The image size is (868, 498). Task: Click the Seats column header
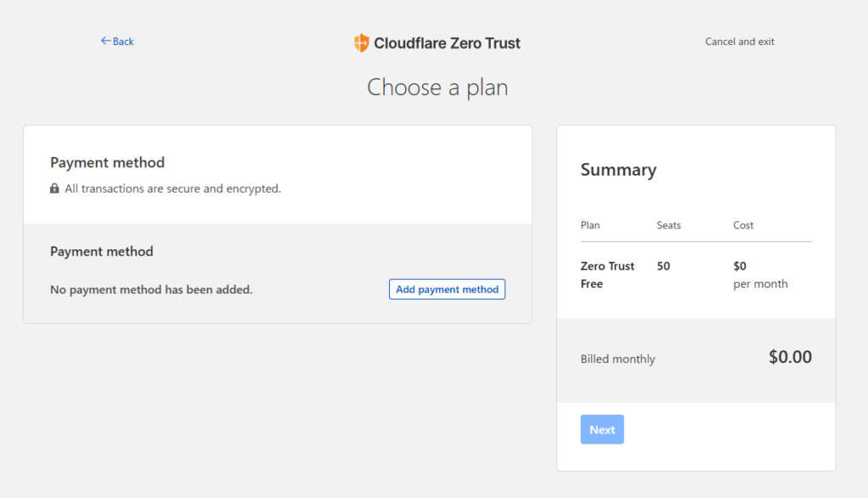click(668, 225)
